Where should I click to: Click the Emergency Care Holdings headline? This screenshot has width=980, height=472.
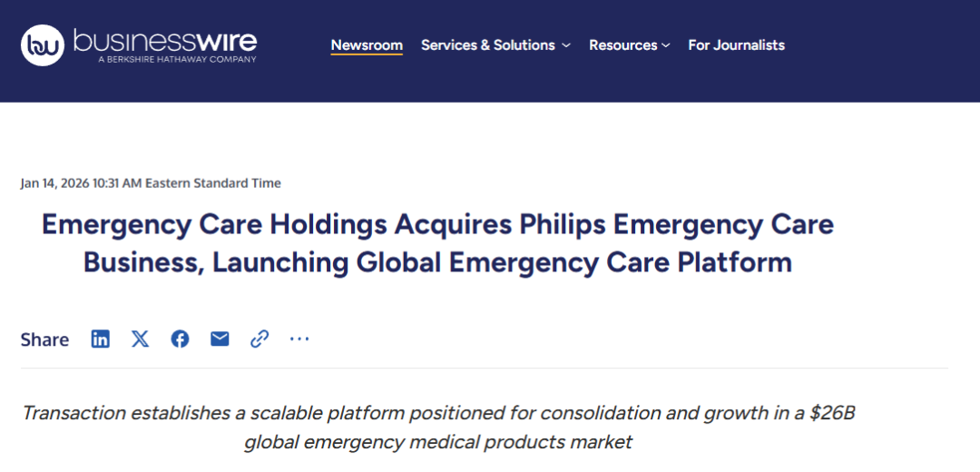437,243
